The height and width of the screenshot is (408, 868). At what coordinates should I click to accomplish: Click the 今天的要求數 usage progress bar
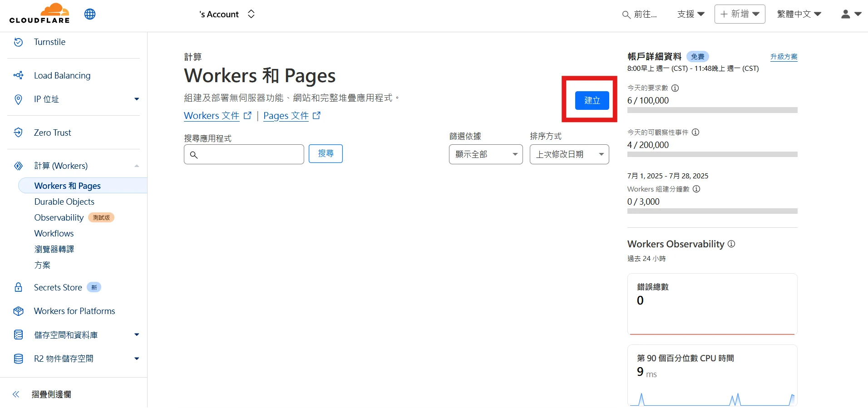[712, 110]
